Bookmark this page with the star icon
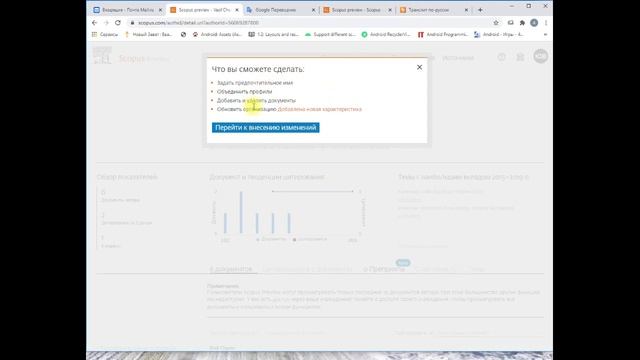640x360 pixels. [x=496, y=23]
